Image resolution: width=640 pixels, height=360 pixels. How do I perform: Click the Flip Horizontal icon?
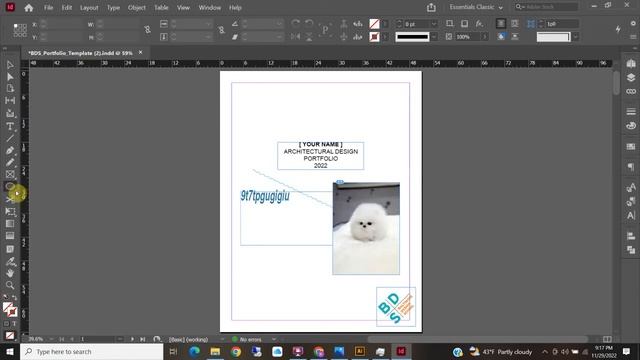(x=296, y=37)
